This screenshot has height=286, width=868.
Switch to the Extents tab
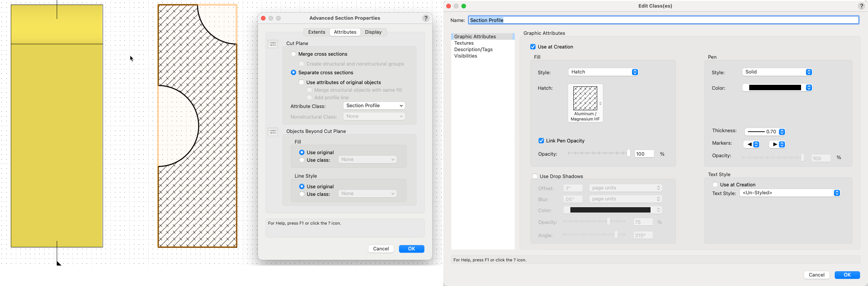(x=317, y=32)
